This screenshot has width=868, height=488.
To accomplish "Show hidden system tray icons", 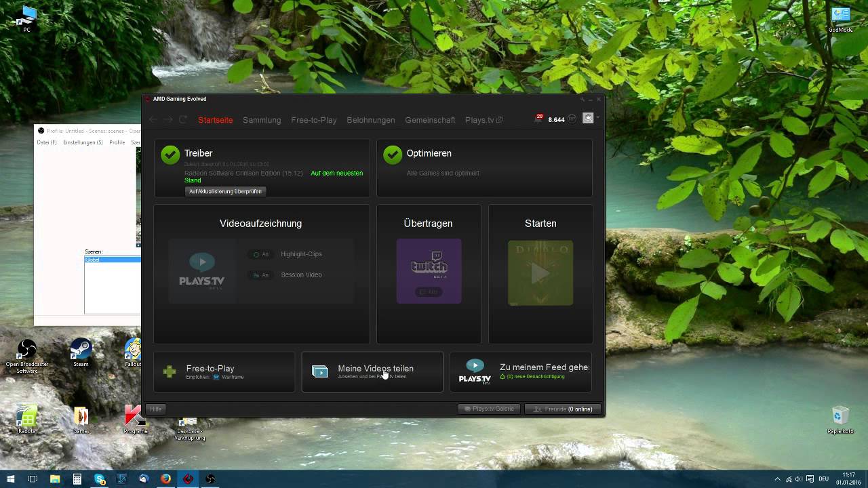I will (777, 479).
